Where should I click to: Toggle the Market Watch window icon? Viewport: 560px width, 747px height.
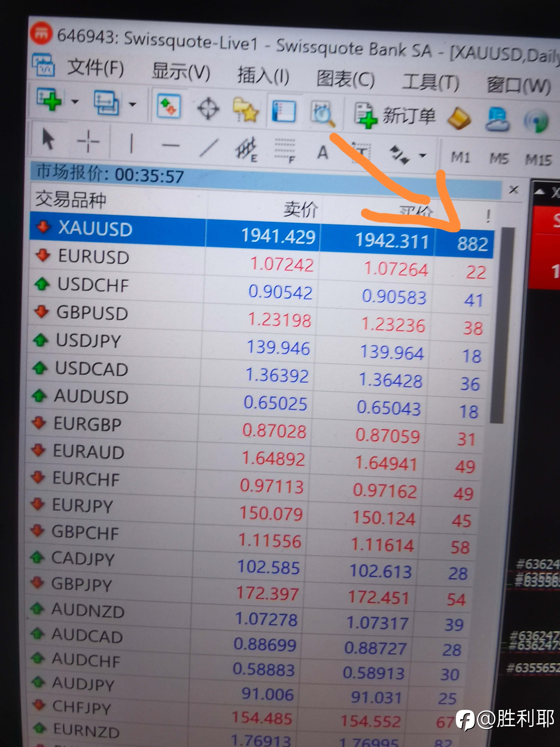tap(169, 106)
